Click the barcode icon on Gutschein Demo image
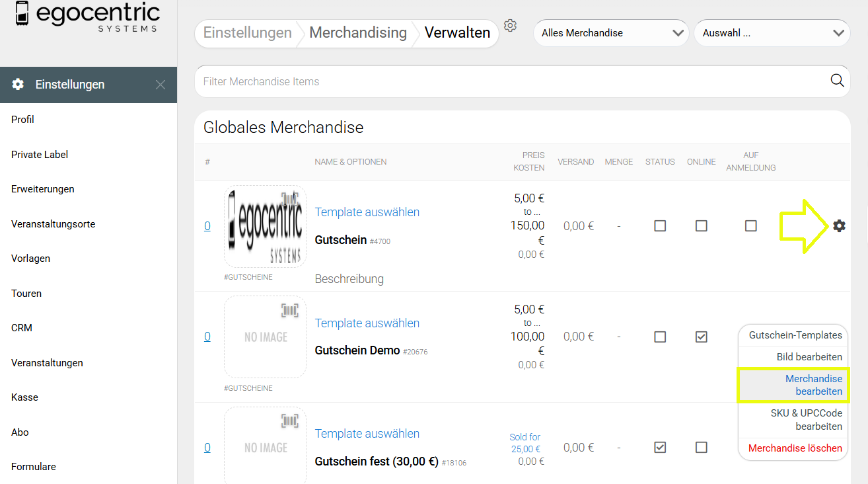Screen dimensions: 868x484 point(289,311)
